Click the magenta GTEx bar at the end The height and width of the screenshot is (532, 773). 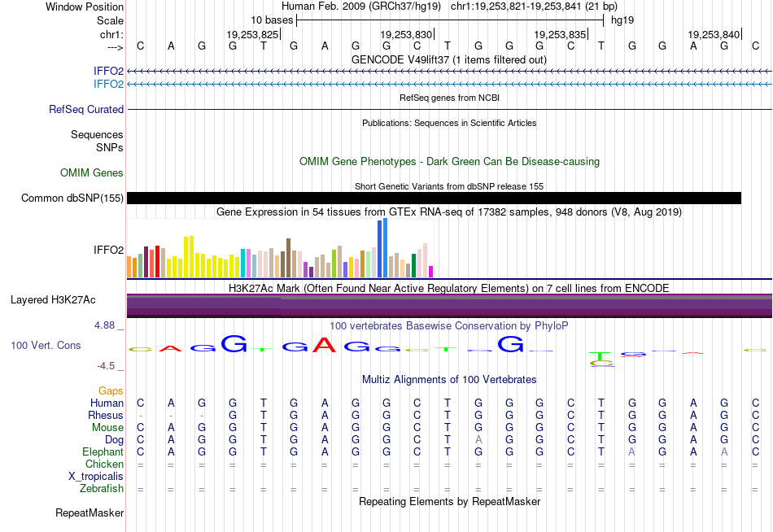click(x=431, y=272)
